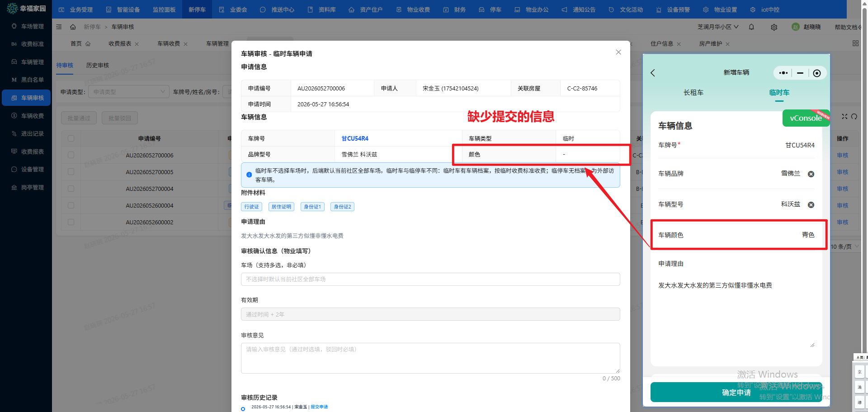Viewport: 868px width, 412px height.
Task: Open the 10 条/页 page size dropdown
Action: point(844,246)
